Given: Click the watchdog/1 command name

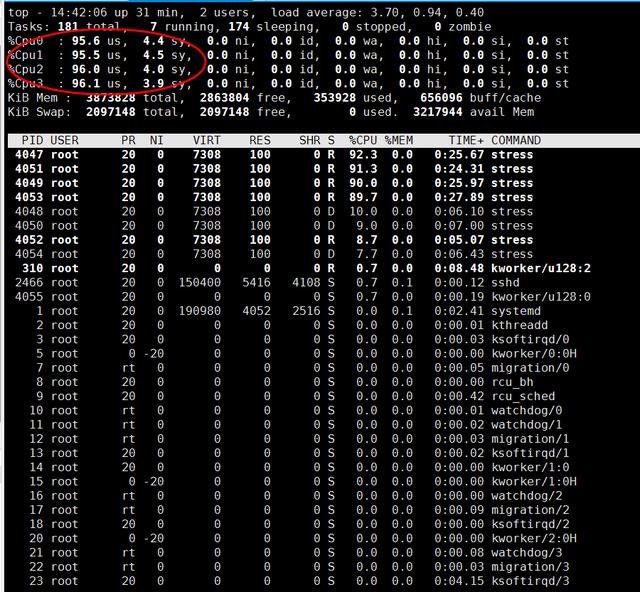Looking at the screenshot, I should click(x=527, y=425).
